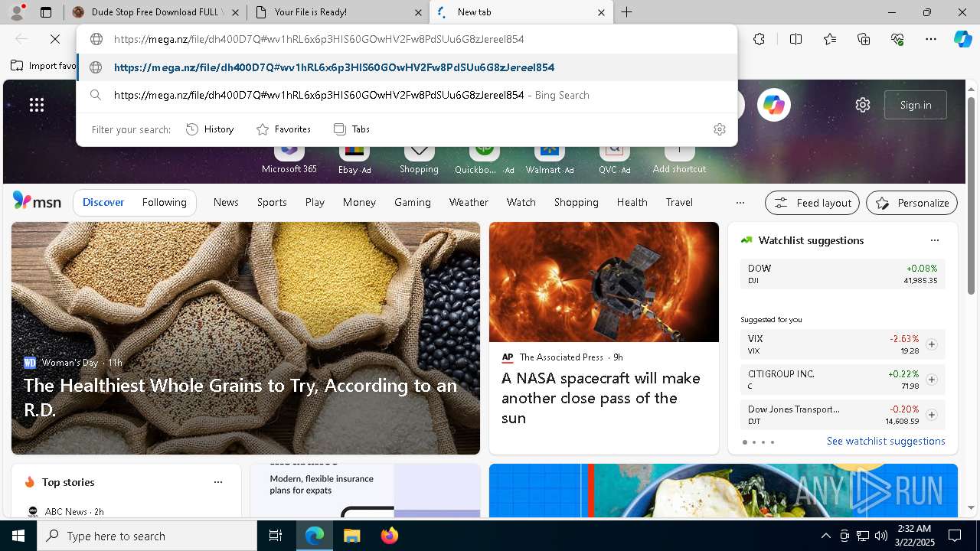
Task: Select mega.nz URL suggestion
Action: point(407,67)
